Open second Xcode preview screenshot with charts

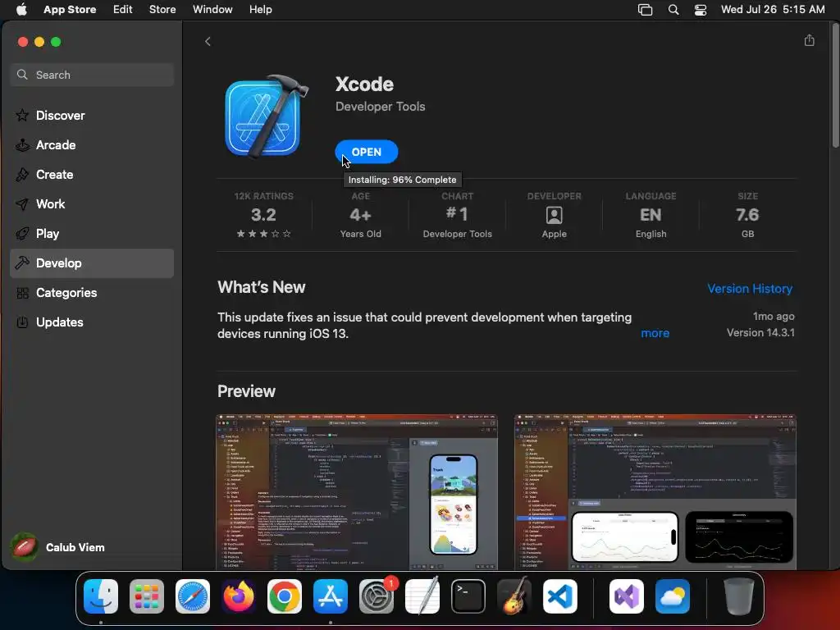(x=655, y=492)
